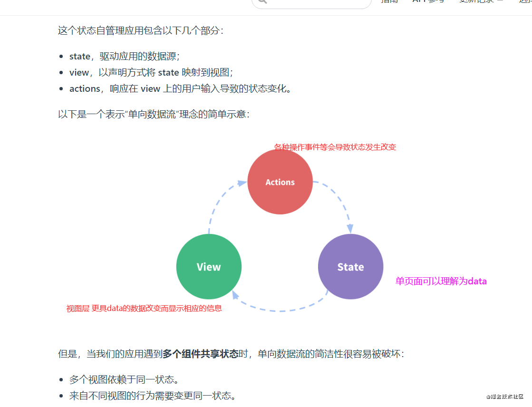
Task: Click the red note "视图层 更具data的数据改变而显示相应的信息"
Action: click(144, 308)
